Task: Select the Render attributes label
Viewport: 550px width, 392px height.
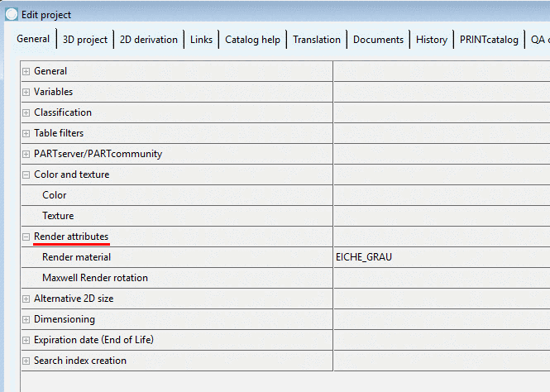Action: pos(71,237)
